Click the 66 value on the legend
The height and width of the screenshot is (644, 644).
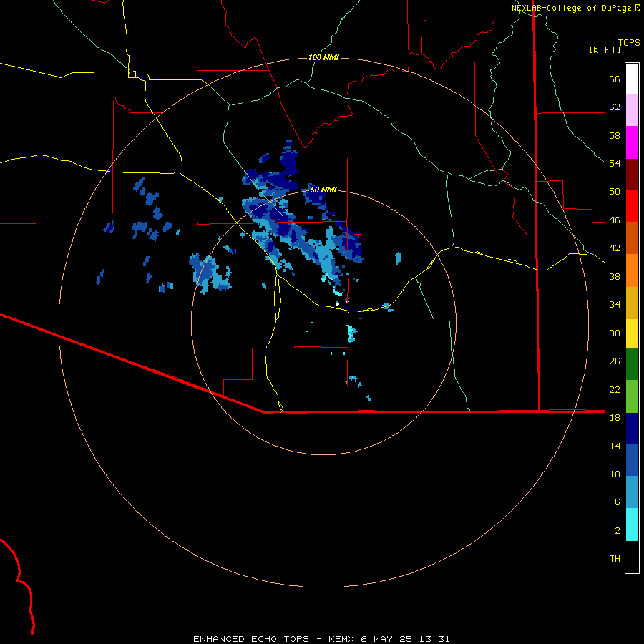[615, 79]
